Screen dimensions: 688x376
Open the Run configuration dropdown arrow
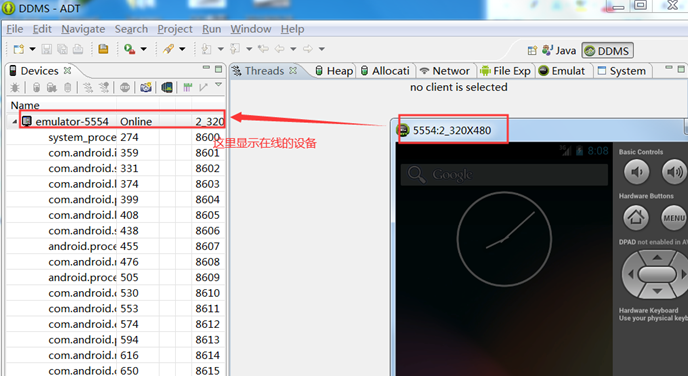pyautogui.click(x=143, y=49)
